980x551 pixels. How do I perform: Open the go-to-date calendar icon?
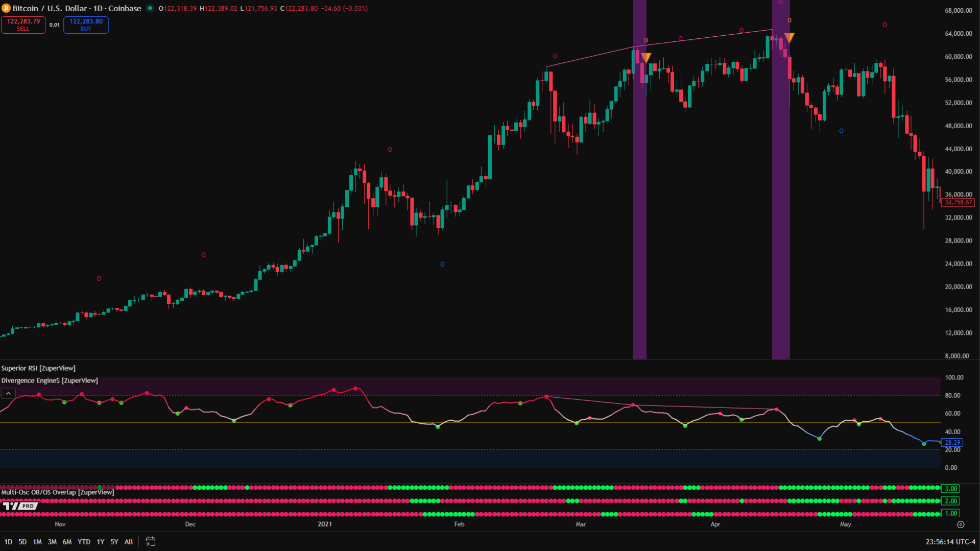pos(150,541)
